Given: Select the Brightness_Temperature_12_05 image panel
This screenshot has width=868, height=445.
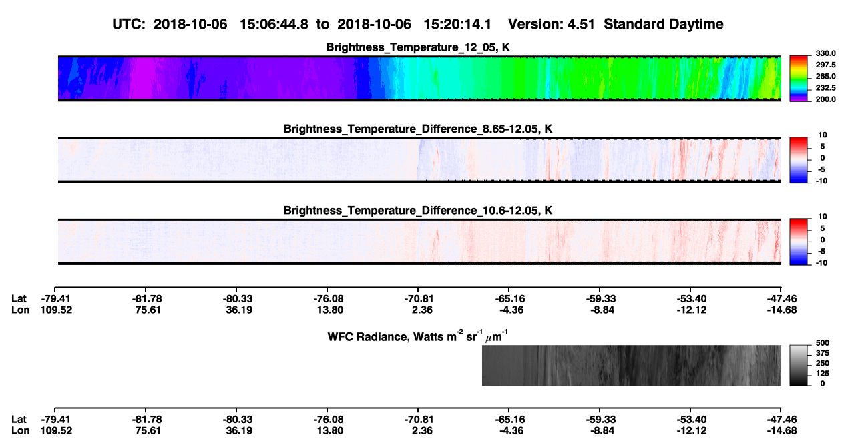Looking at the screenshot, I should [x=419, y=78].
